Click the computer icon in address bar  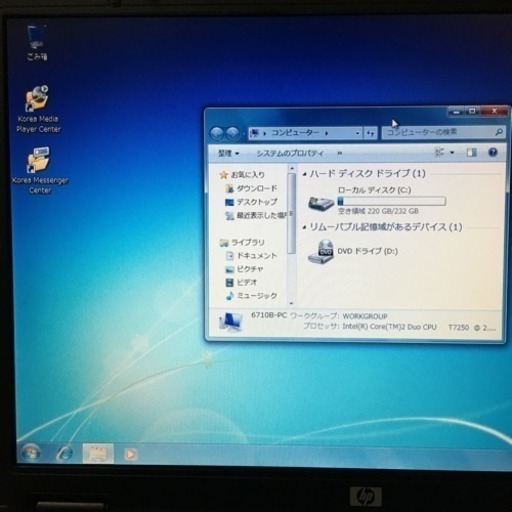click(x=255, y=133)
